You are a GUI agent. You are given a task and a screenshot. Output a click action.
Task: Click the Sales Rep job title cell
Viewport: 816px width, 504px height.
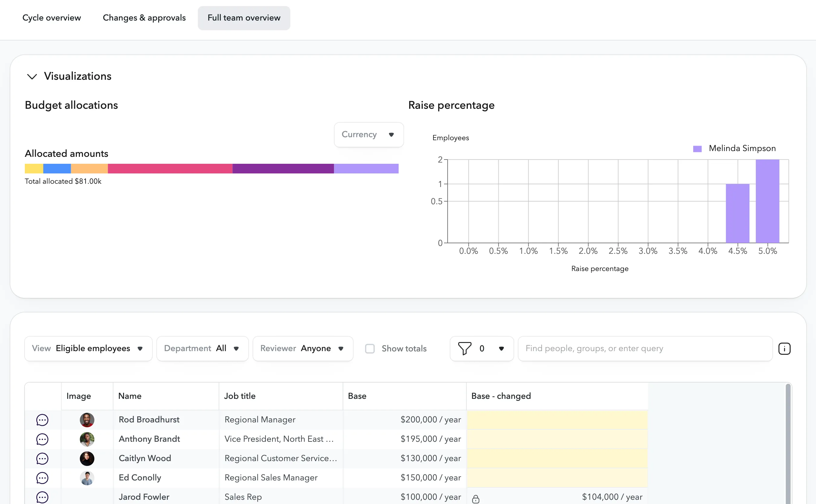pos(281,497)
